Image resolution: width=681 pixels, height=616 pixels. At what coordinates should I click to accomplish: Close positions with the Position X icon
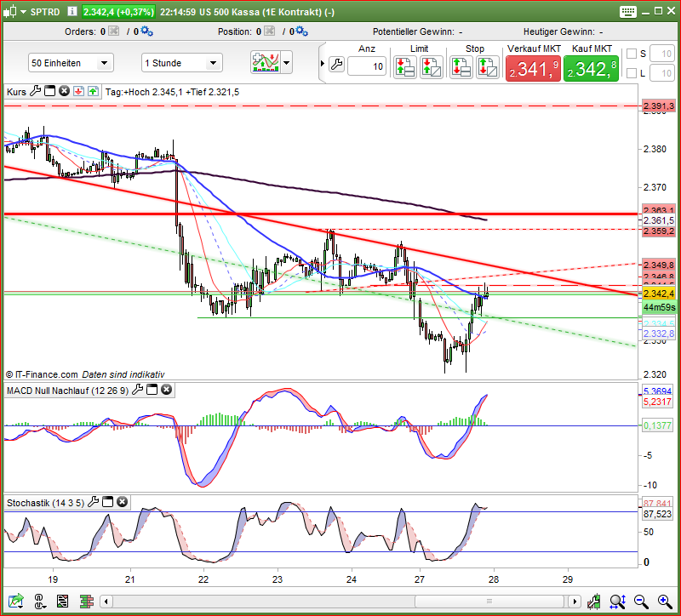pyautogui.click(x=270, y=31)
